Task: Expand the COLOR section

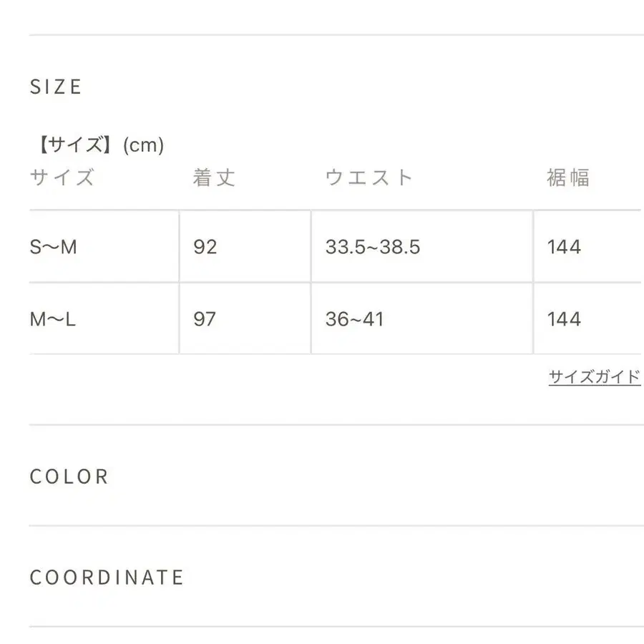Action: pos(69,477)
